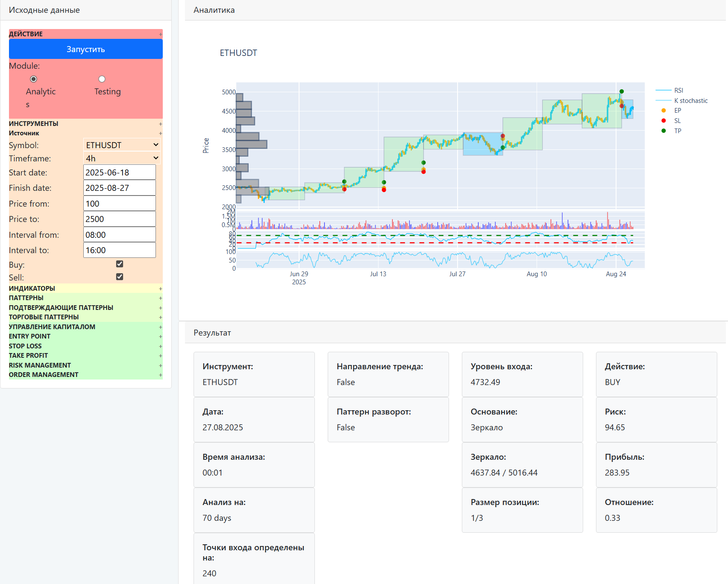Screen dimensions: 728x584
Task: Toggle the Sell checkbox
Action: tap(120, 277)
